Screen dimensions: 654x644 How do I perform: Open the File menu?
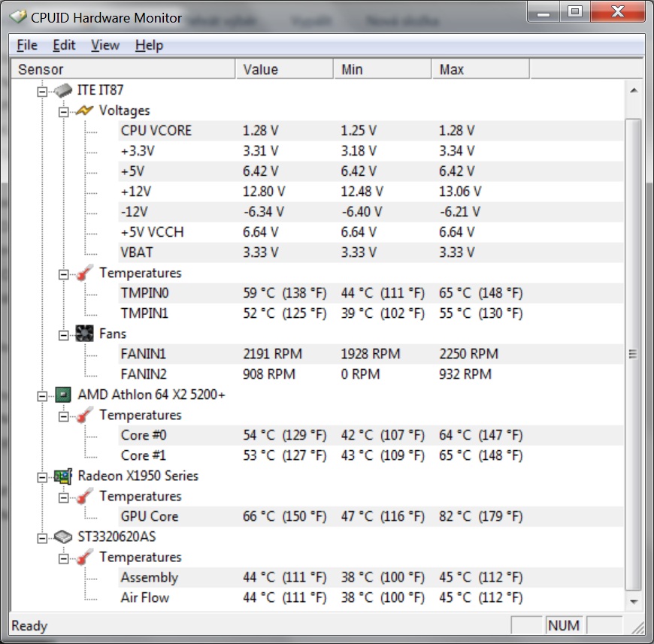point(27,45)
